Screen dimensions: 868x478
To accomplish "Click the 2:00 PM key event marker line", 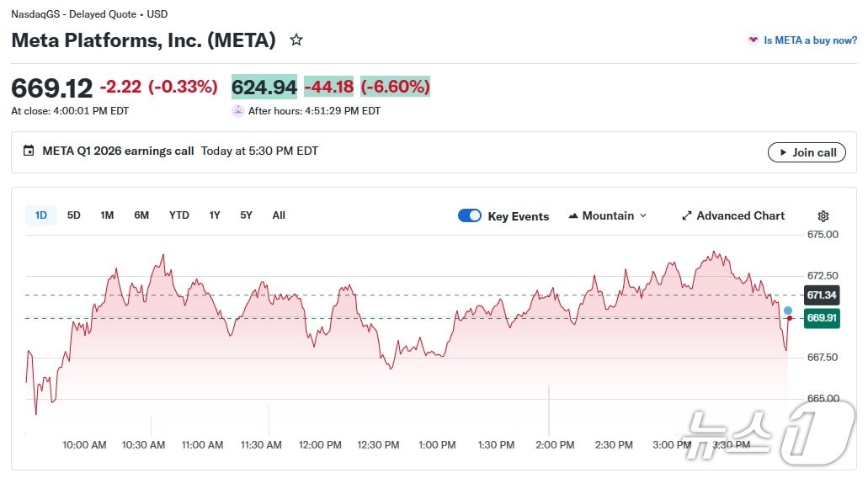I will [550, 408].
